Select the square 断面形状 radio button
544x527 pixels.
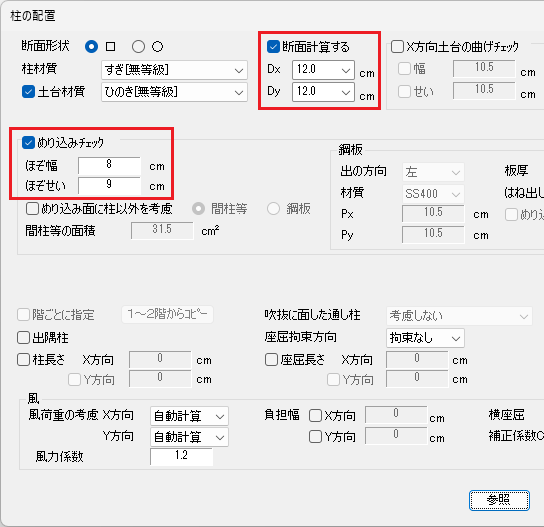91,46
